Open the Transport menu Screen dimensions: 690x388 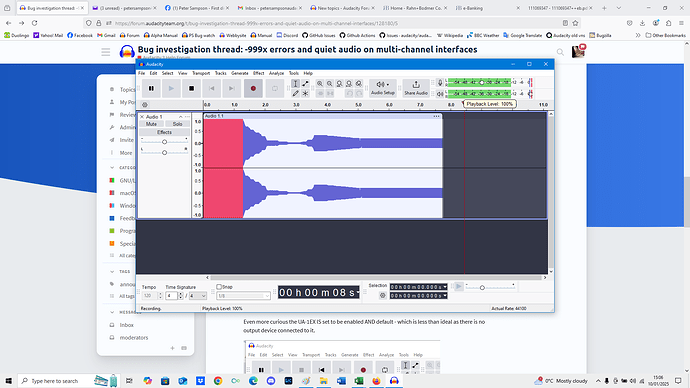201,73
